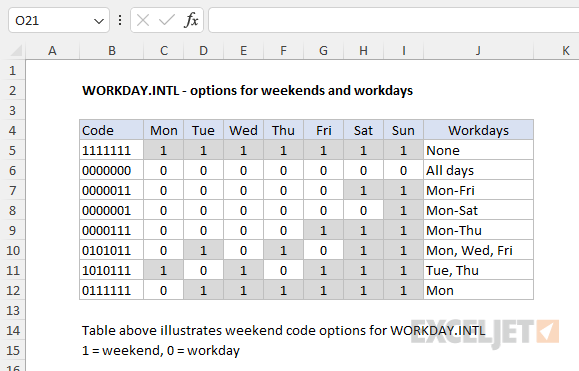
Task: Click the 'Tue' header cell
Action: point(203,130)
